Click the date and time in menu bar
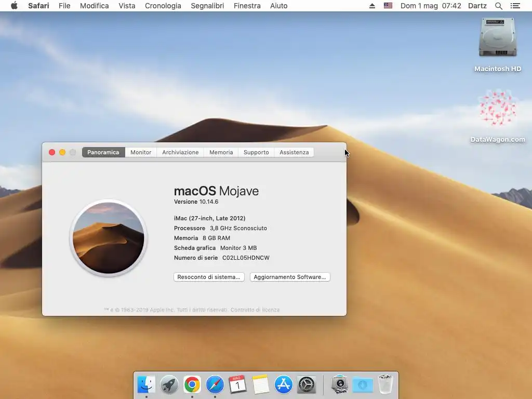This screenshot has width=532, height=399. (x=431, y=6)
